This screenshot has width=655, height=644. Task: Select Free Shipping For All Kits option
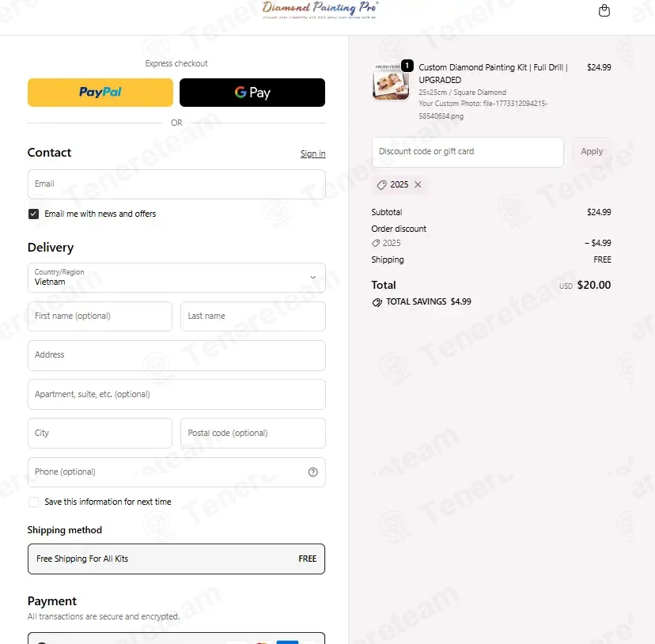[176, 559]
